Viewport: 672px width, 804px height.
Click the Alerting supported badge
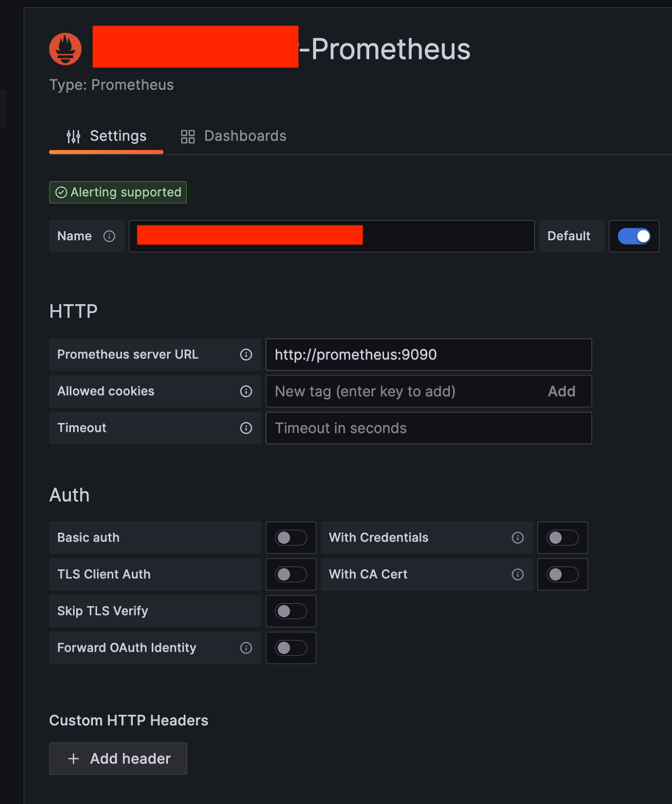point(118,193)
